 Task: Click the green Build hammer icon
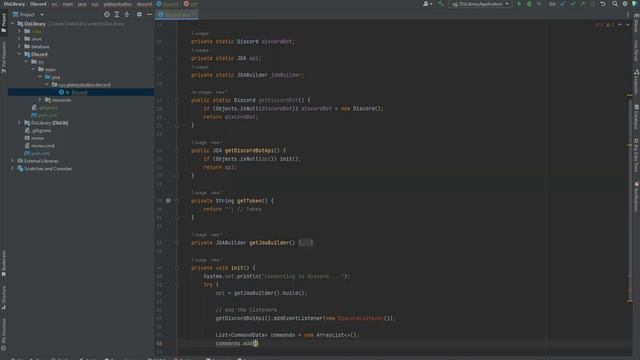tap(441, 4)
